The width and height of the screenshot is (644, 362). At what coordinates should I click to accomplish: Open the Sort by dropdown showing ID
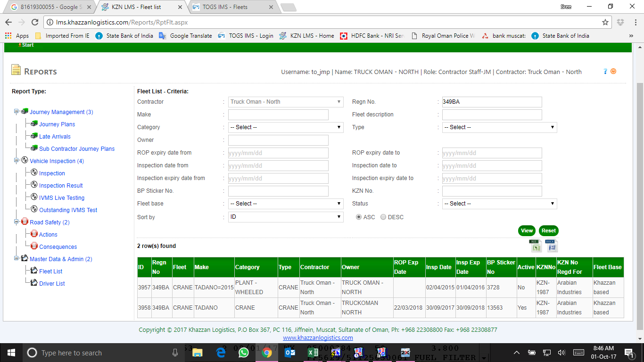(x=286, y=217)
